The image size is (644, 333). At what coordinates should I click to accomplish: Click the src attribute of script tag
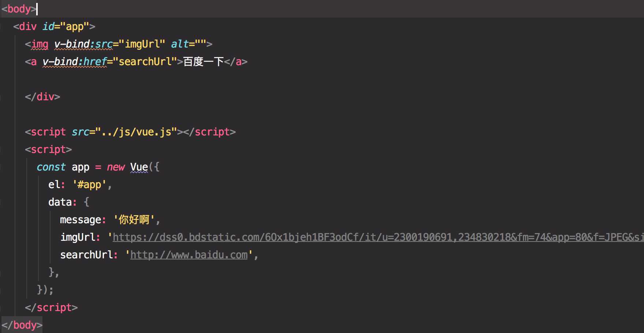(x=80, y=132)
